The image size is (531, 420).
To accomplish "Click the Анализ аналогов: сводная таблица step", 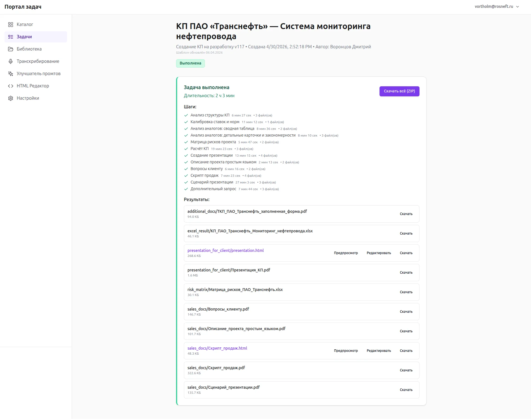I will 222,129.
